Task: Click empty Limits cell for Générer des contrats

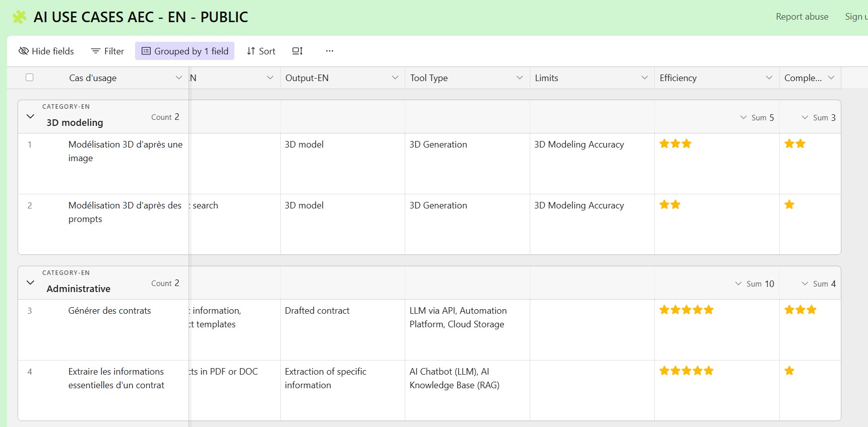Action: coord(592,330)
